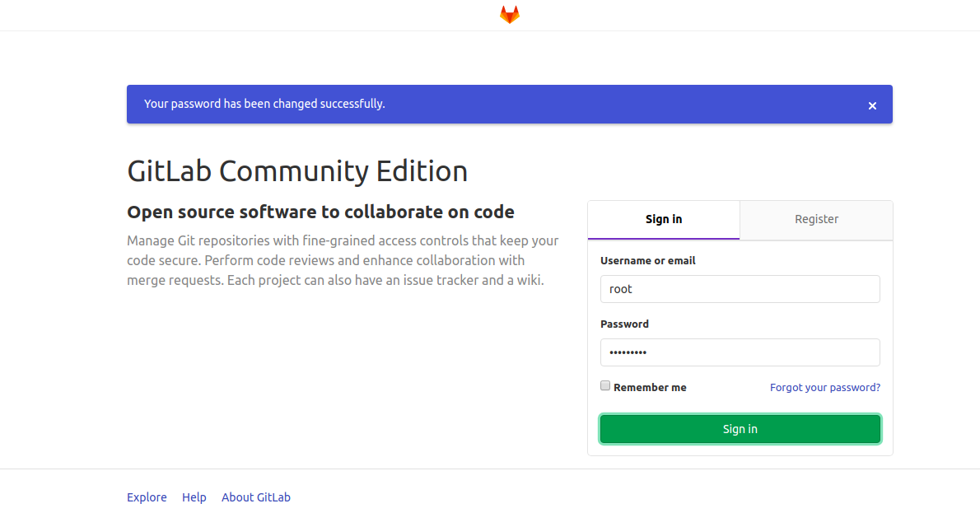This screenshot has width=980, height=527.
Task: Click the Manage Git repositories description paragraph
Action: click(x=343, y=260)
